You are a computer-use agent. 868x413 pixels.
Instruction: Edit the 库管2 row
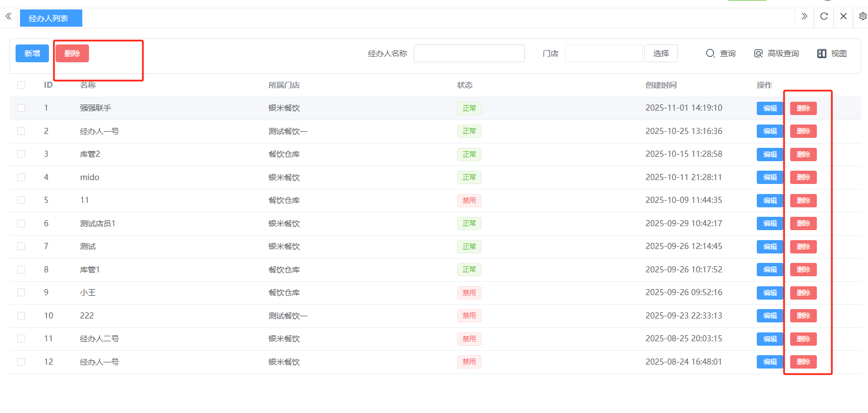[x=770, y=155]
